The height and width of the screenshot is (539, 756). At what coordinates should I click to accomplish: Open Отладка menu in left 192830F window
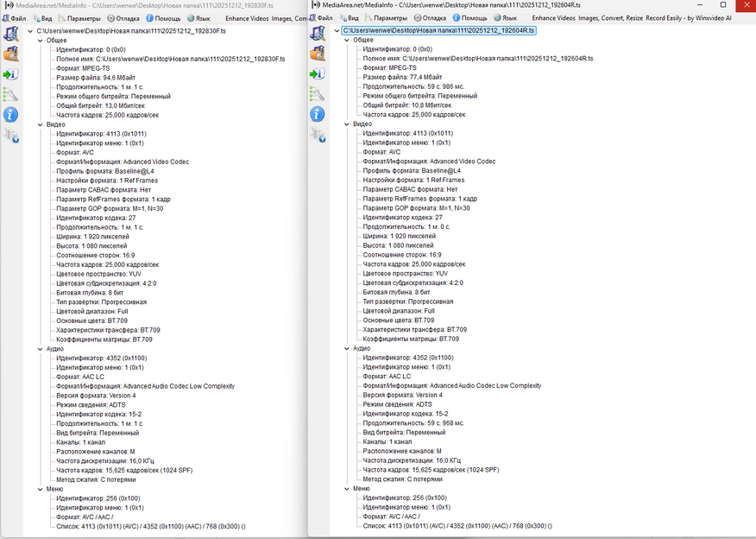[123, 18]
